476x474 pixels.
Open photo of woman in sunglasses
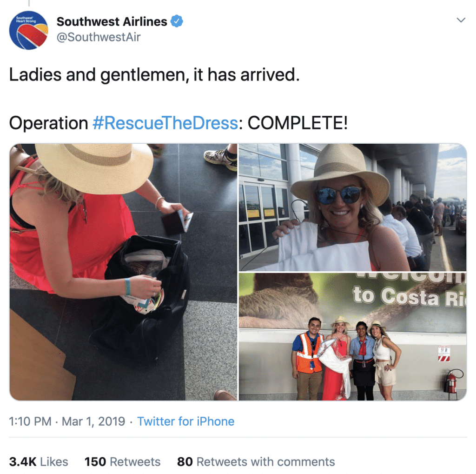click(352, 207)
